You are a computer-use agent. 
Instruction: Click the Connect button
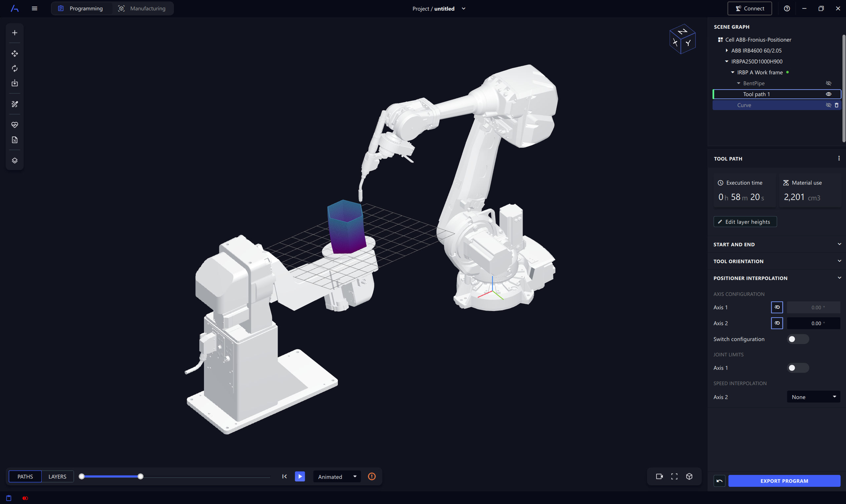749,9
